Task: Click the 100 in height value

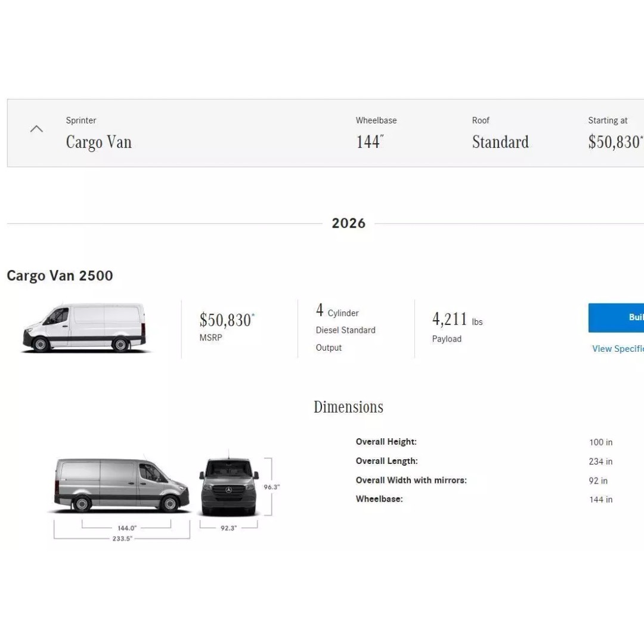Action: pos(600,442)
